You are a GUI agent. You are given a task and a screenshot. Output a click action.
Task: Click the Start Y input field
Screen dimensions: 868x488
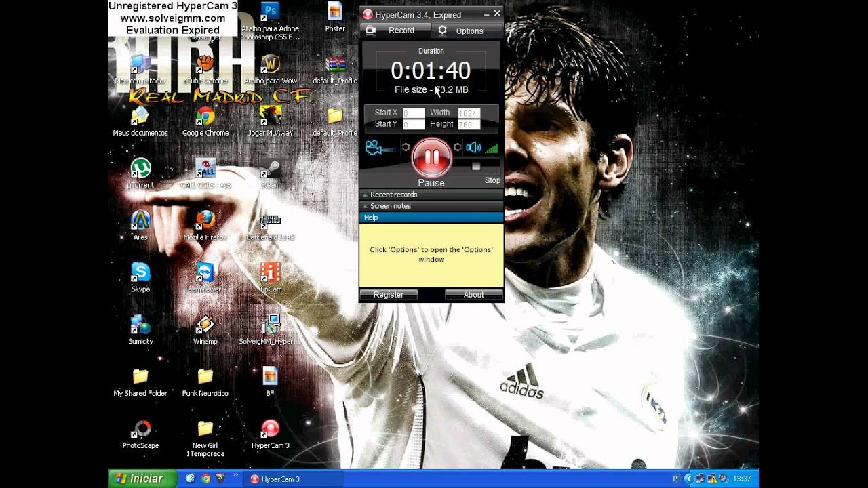[414, 125]
